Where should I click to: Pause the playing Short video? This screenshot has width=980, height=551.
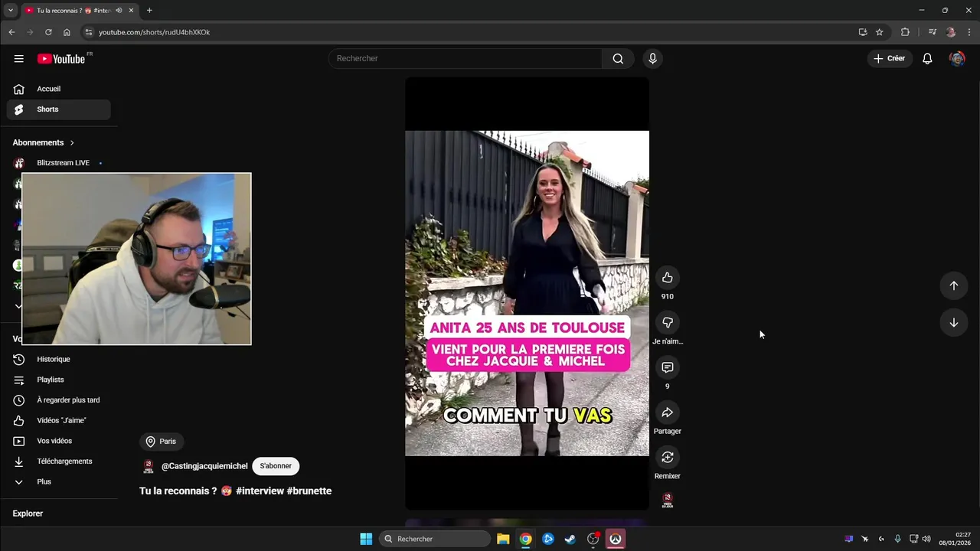(527, 293)
